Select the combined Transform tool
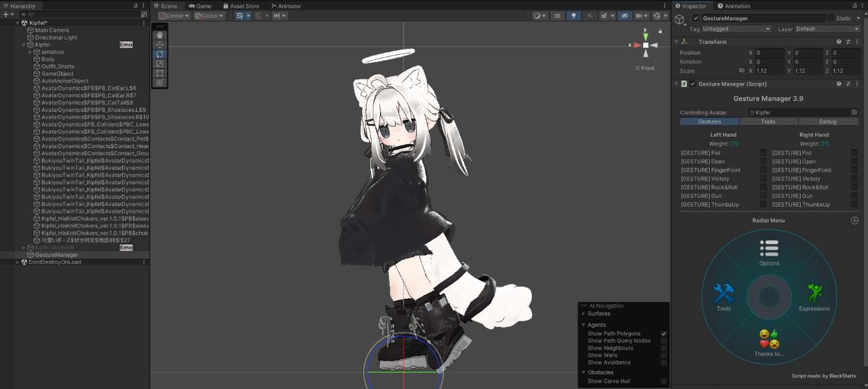868x389 pixels. [x=159, y=83]
